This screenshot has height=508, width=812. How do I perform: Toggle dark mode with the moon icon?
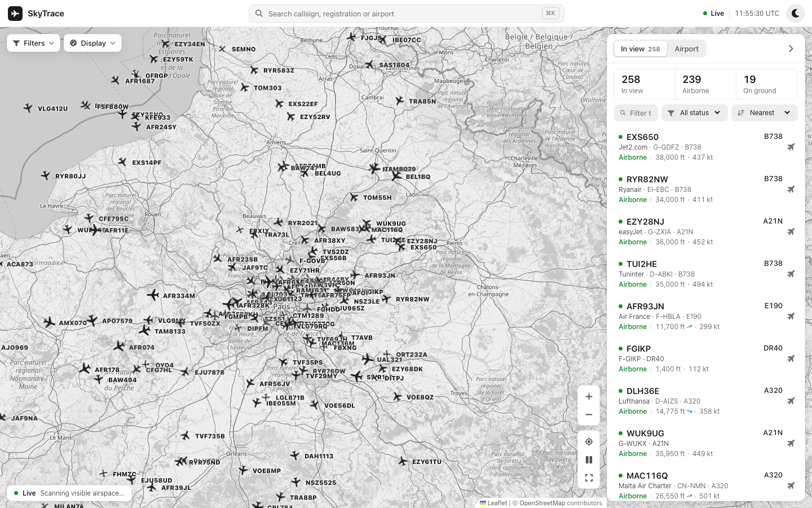(795, 14)
